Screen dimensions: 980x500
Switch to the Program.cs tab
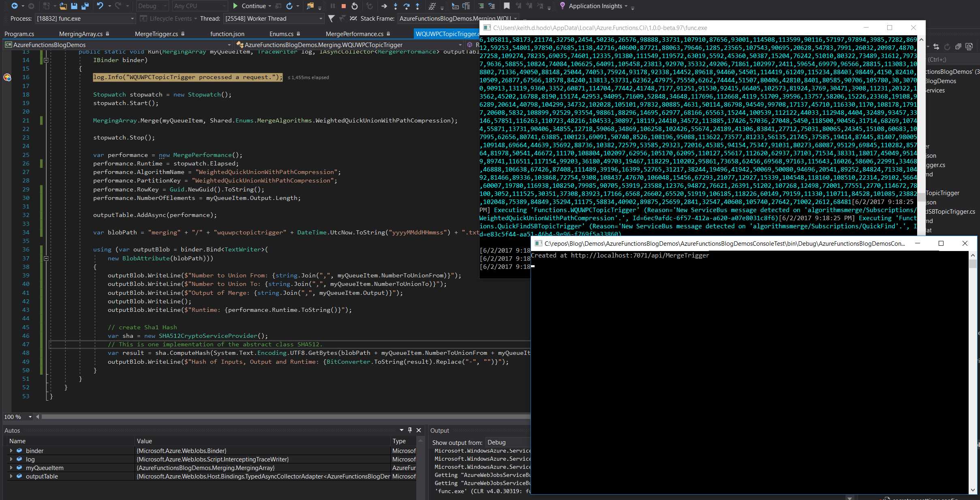tap(19, 34)
